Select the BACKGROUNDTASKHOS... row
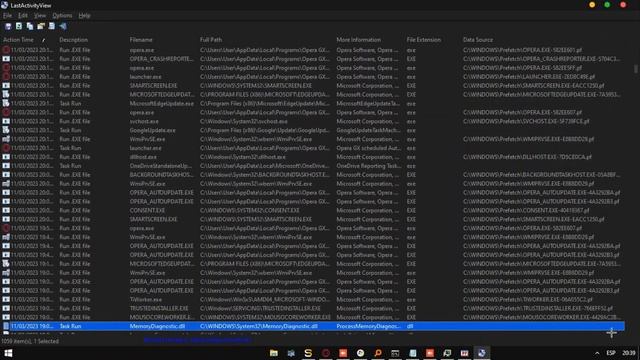Image resolution: width=640 pixels, height=360 pixels. point(312,175)
